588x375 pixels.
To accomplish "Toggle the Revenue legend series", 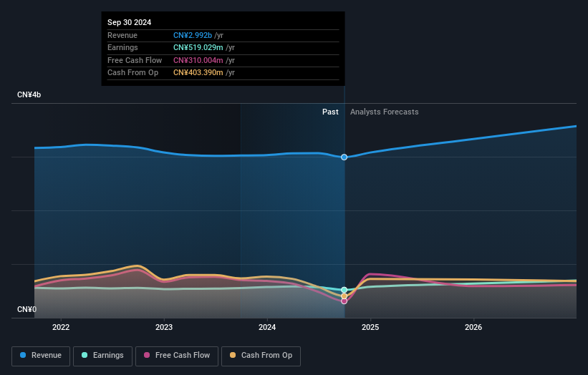I will click(41, 356).
